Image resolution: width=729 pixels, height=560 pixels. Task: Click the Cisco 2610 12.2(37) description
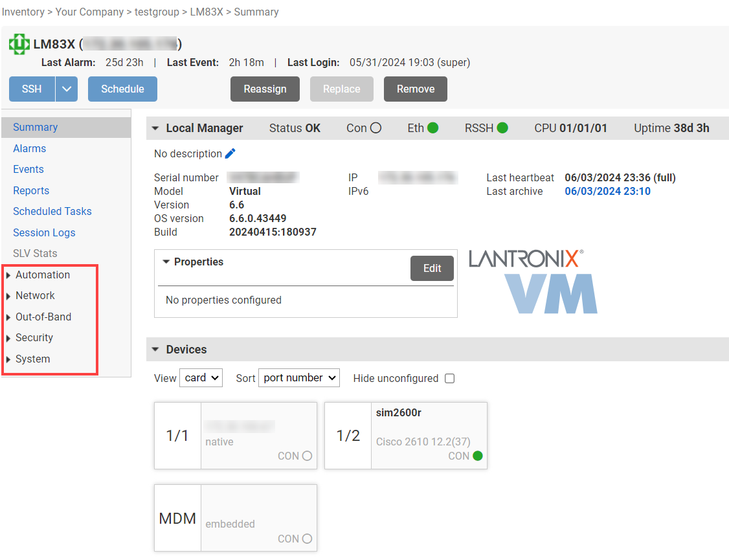coord(423,442)
